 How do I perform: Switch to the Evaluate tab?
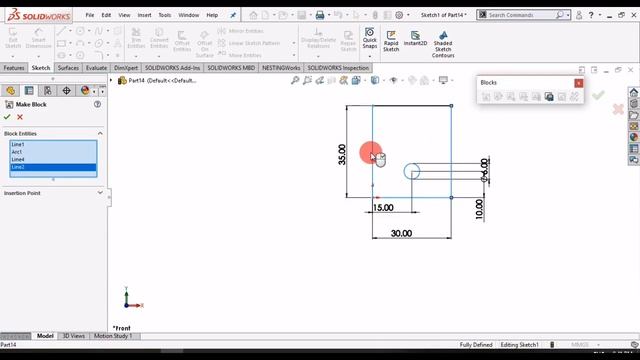tap(96, 68)
